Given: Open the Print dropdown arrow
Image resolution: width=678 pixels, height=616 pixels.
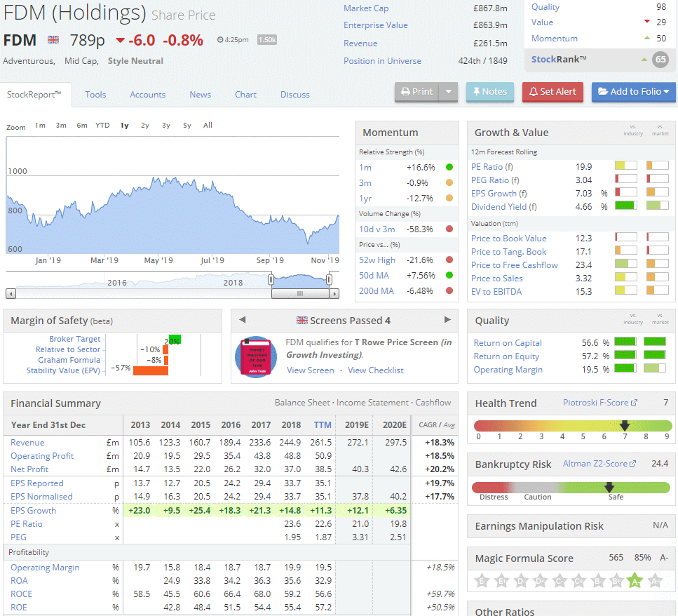Looking at the screenshot, I should pyautogui.click(x=449, y=92).
